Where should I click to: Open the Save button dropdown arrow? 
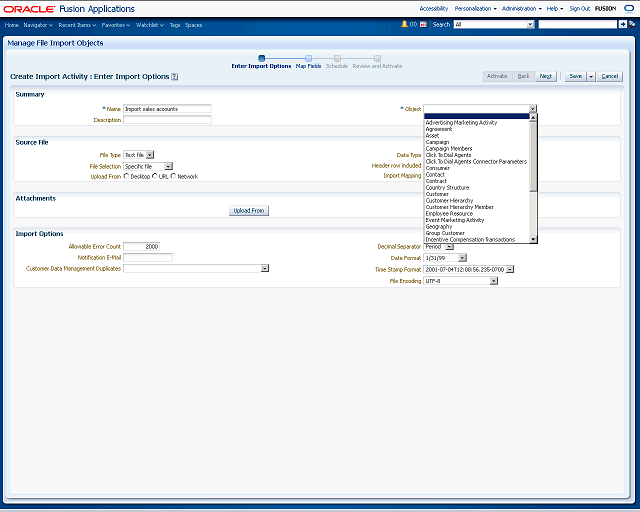click(591, 76)
